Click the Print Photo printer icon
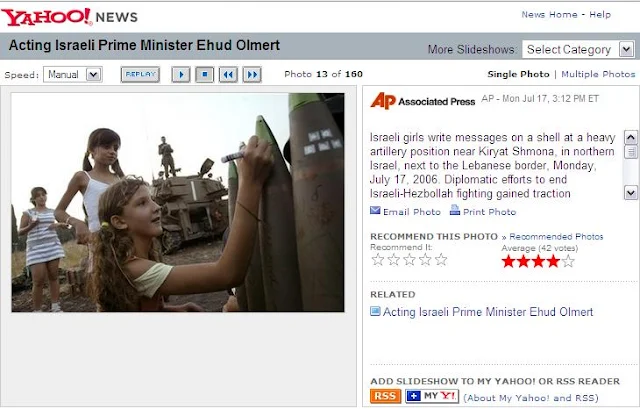This screenshot has width=640, height=409. (x=455, y=210)
